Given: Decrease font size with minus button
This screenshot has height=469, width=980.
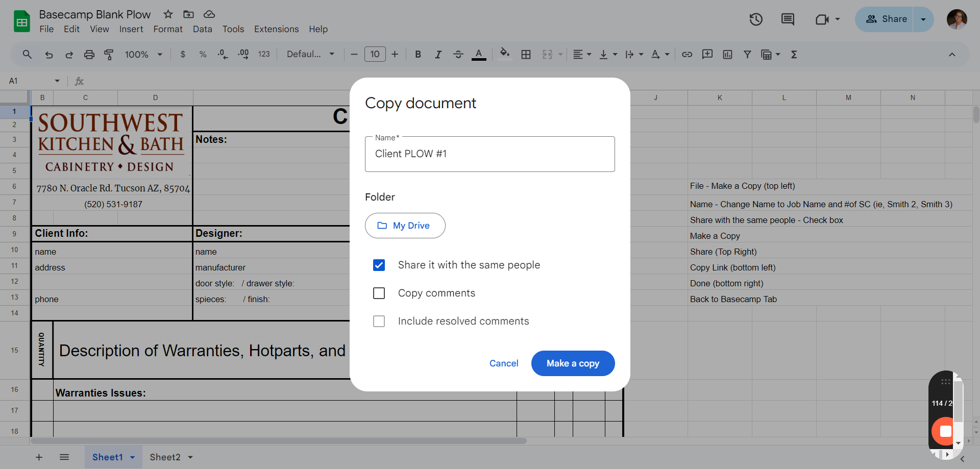Looking at the screenshot, I should click(354, 54).
